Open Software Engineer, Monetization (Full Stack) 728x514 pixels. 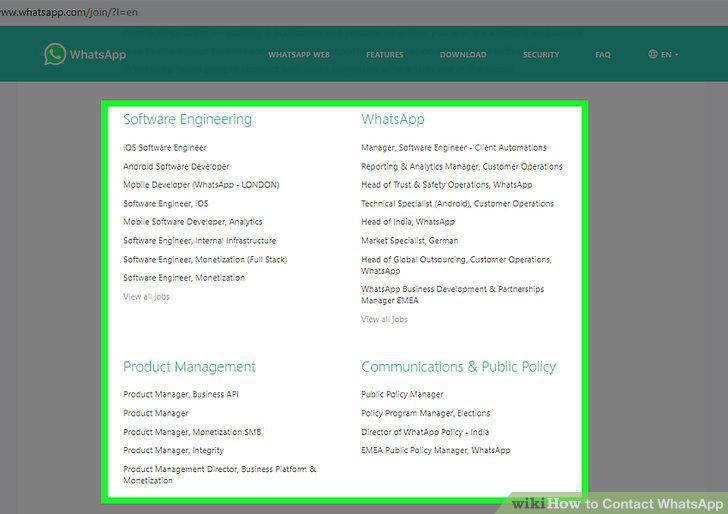pyautogui.click(x=205, y=260)
